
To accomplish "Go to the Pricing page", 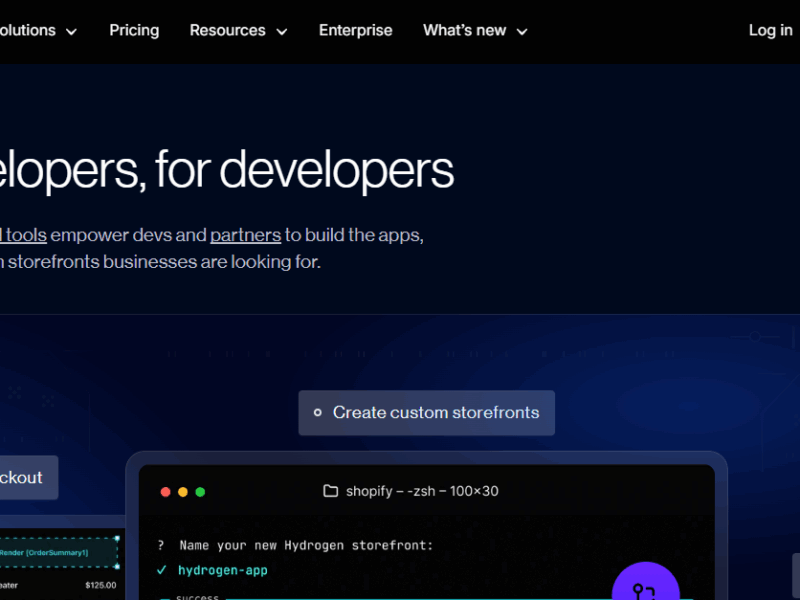I will point(134,31).
